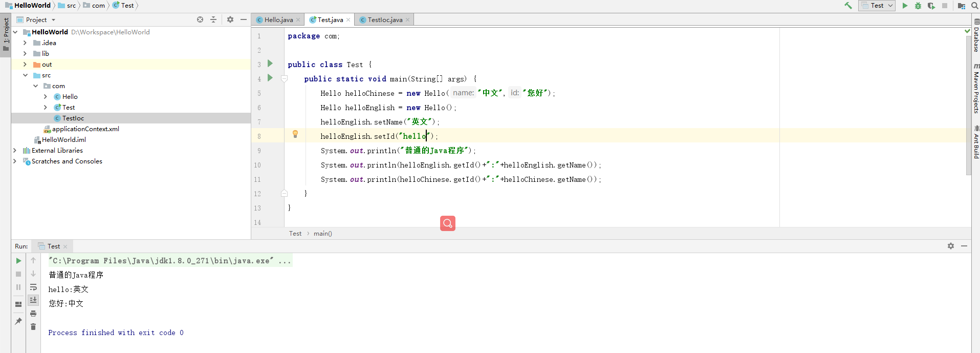Collapse all nodes in the Project panel
980x353 pixels.
point(213,19)
